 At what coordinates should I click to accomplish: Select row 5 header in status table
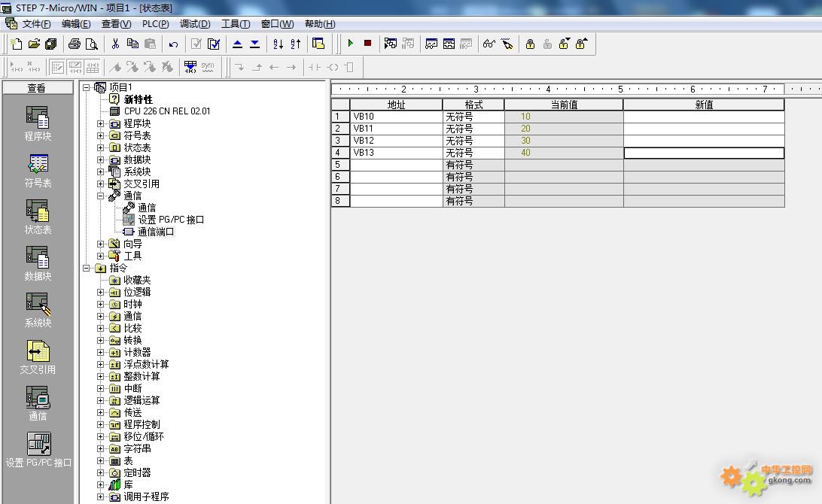coord(340,165)
